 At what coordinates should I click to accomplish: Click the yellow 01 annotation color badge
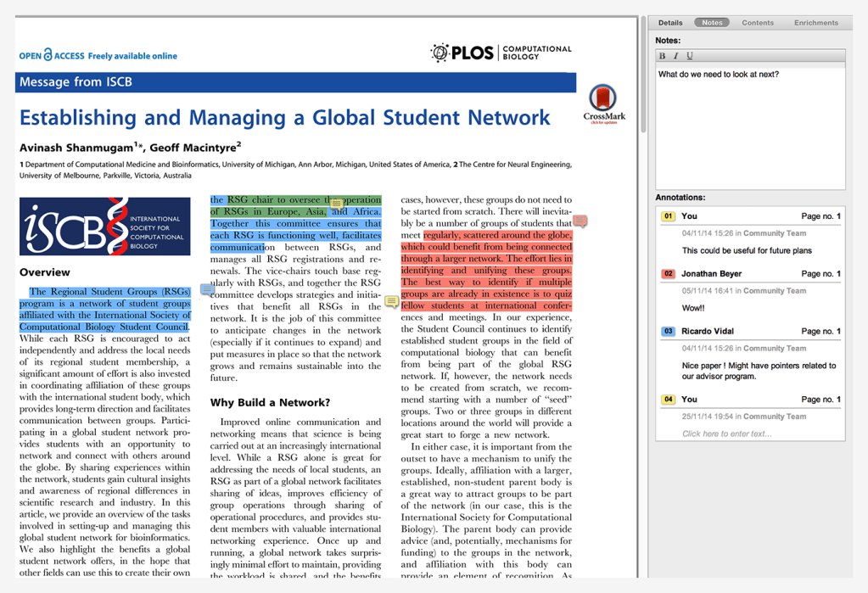668,216
